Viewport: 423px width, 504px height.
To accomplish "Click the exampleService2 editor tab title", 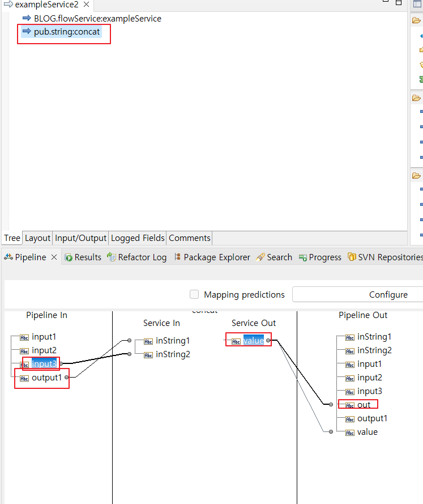I will click(46, 5).
